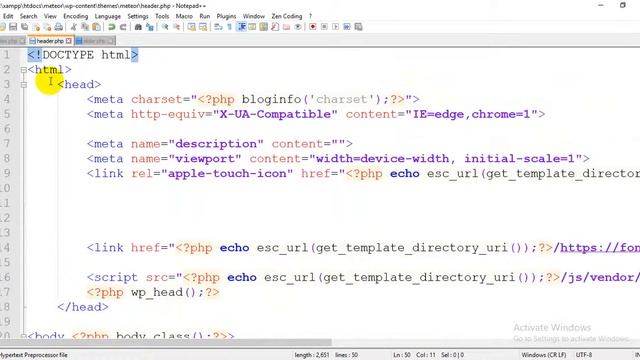
Task: Save the current file with the floppy icon
Action: tap(13, 27)
